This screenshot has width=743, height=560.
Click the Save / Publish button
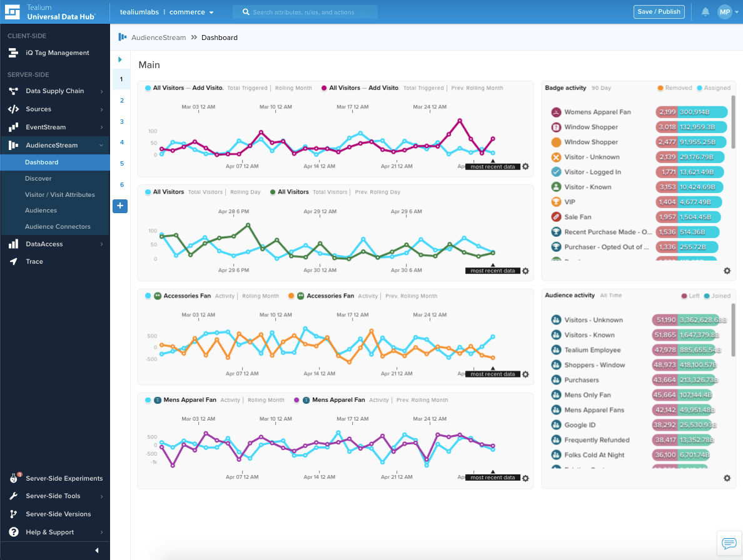659,11
